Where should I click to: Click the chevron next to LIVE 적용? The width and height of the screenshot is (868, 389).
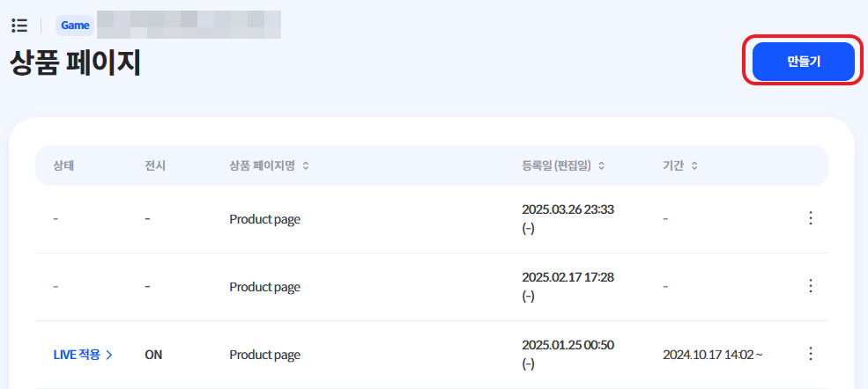109,355
